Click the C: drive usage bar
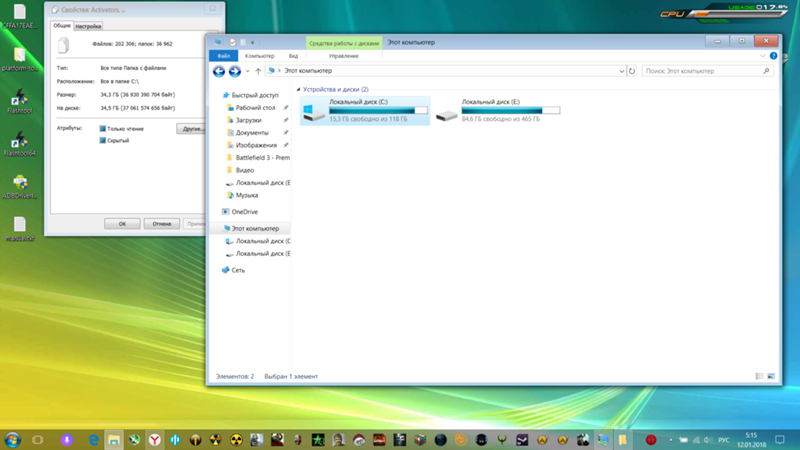This screenshot has width=800, height=450. 378,110
